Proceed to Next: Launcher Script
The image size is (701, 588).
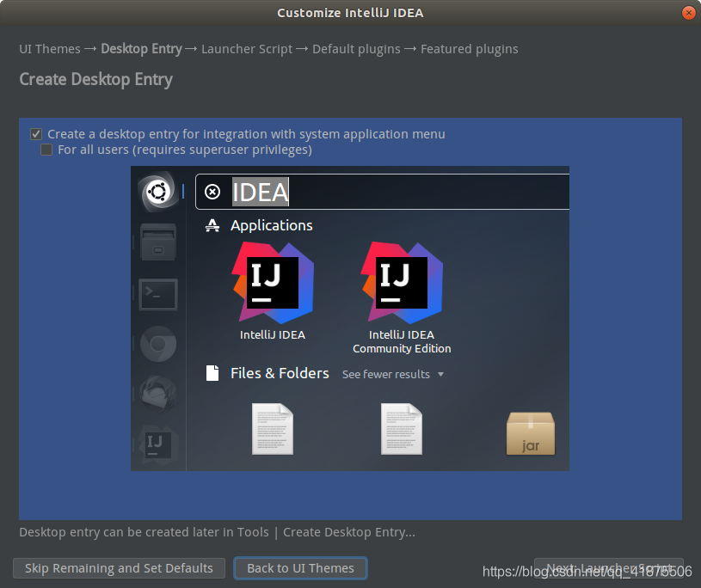608,568
